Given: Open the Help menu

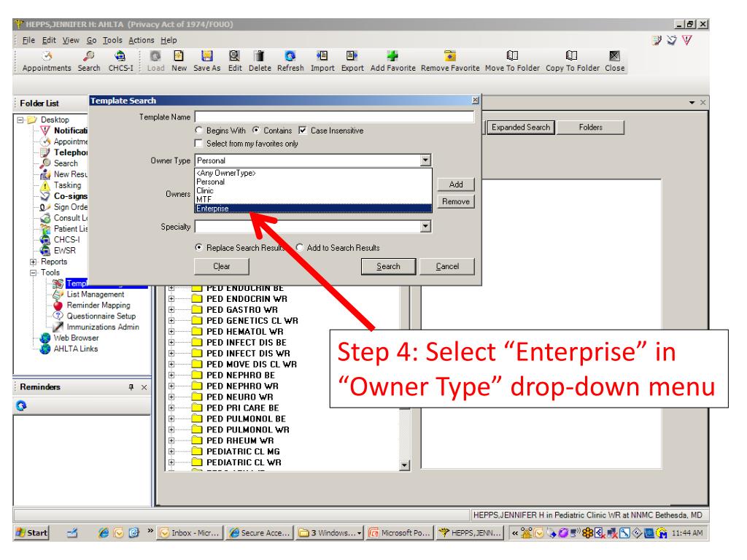Looking at the screenshot, I should point(169,41).
